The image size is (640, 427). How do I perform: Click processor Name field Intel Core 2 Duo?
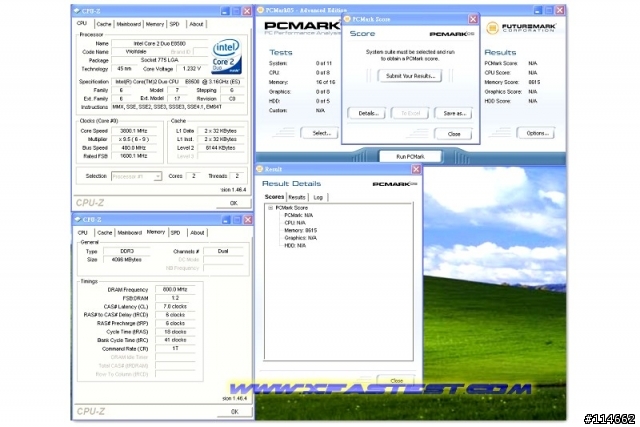pyautogui.click(x=159, y=43)
